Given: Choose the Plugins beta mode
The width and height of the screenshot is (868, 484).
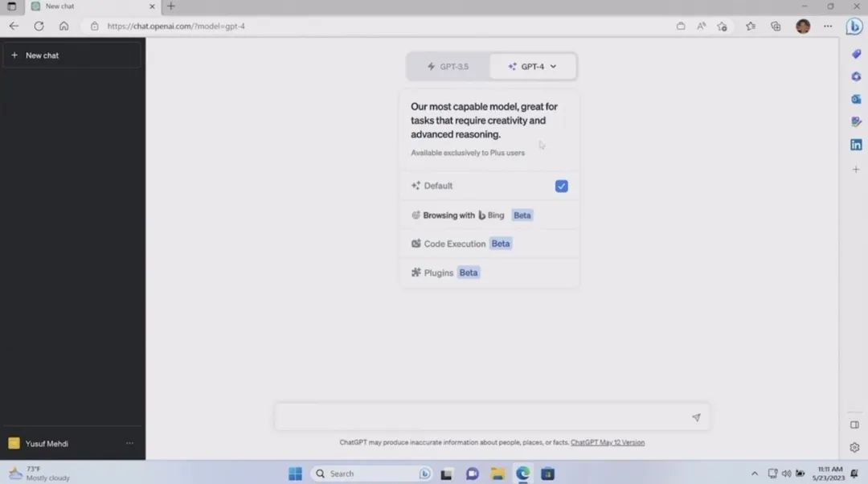Looking at the screenshot, I should (444, 273).
